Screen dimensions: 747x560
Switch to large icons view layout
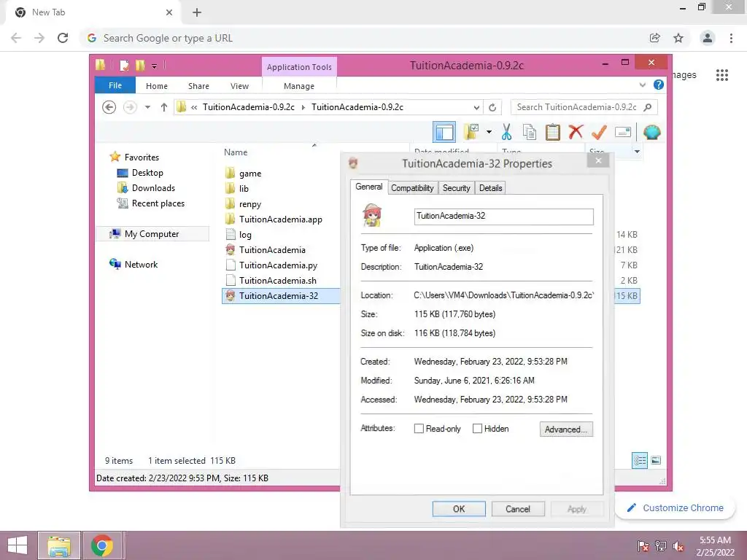[656, 460]
